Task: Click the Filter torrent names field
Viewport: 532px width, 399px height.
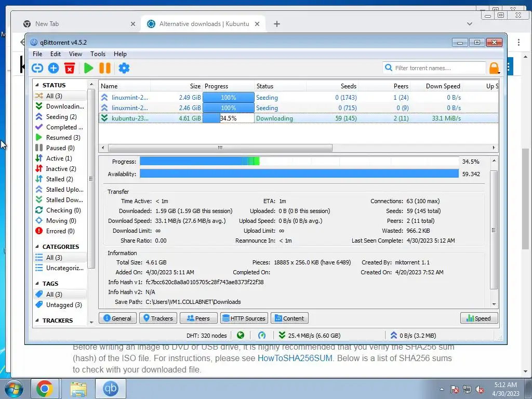Action: 434,68
